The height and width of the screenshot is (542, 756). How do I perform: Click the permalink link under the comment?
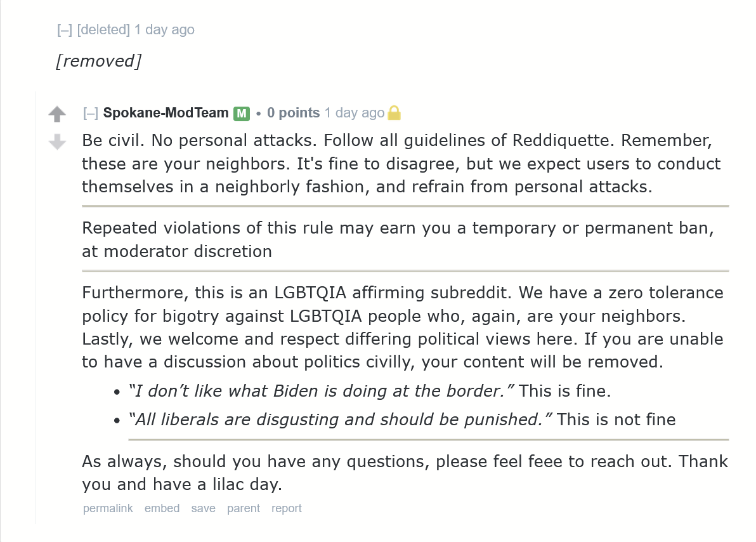tap(108, 508)
